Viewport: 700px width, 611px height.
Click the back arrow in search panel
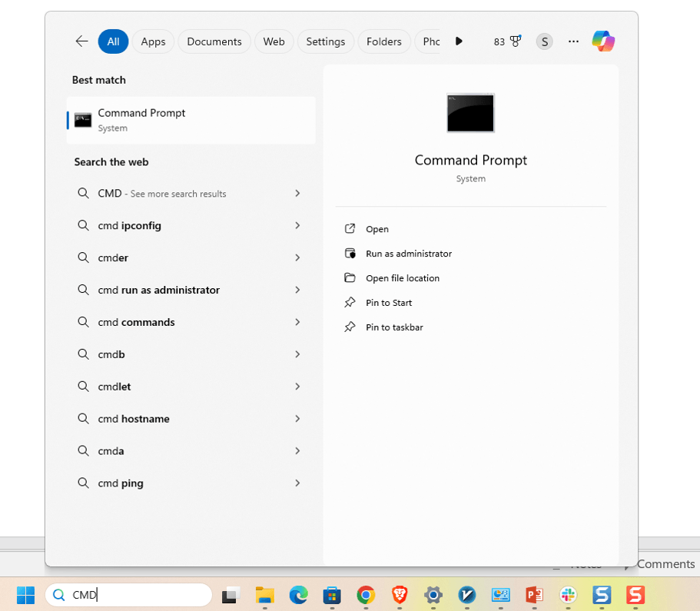[81, 42]
